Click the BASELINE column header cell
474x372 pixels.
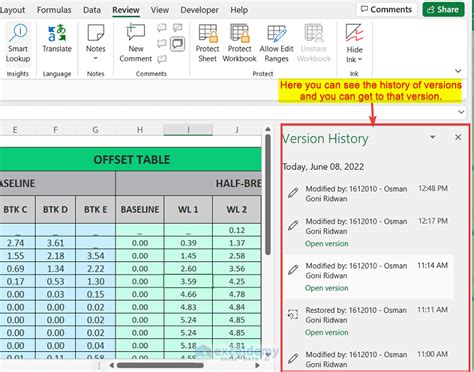140,210
